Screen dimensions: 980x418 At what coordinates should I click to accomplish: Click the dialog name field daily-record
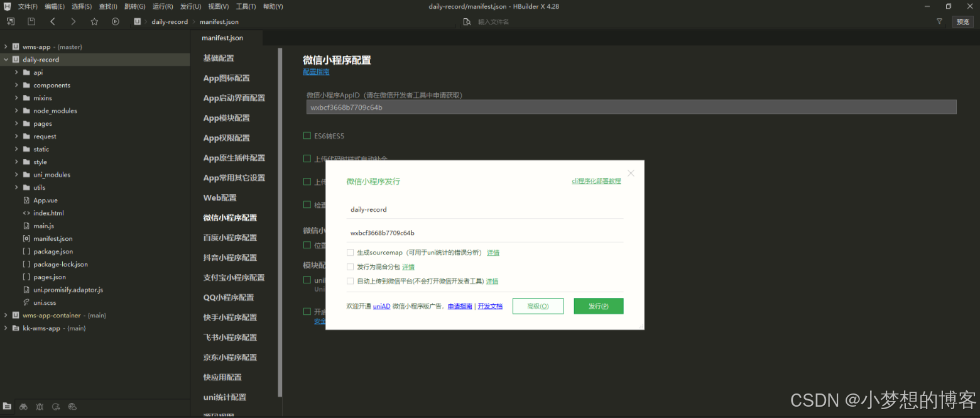pyautogui.click(x=484, y=209)
